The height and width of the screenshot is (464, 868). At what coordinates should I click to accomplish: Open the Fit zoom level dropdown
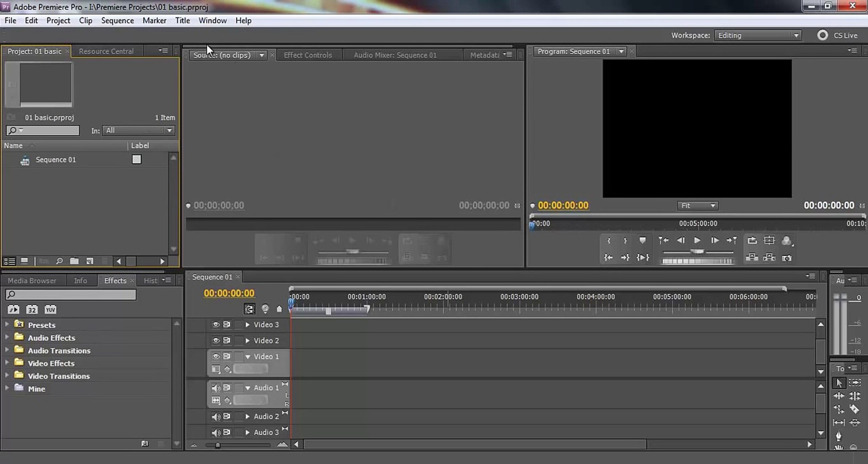pyautogui.click(x=697, y=206)
